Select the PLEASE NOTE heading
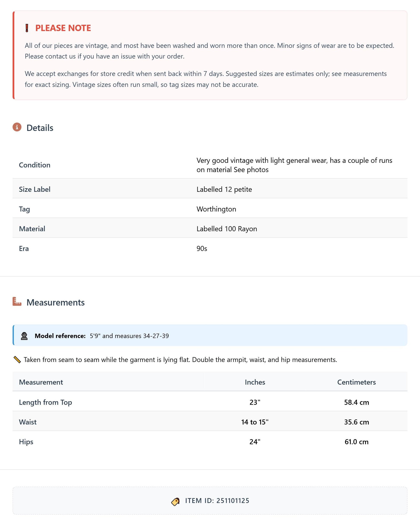Screen dimensions: 420x525 63,28
